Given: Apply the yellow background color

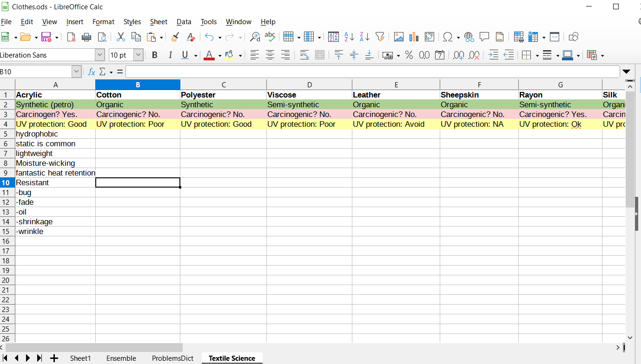Looking at the screenshot, I should pos(229,55).
